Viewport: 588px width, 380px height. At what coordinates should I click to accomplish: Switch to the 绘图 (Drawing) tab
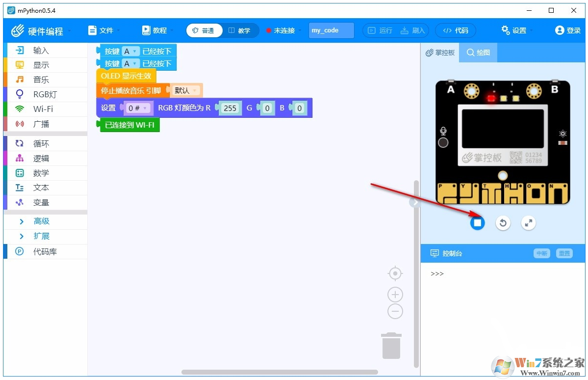477,52
